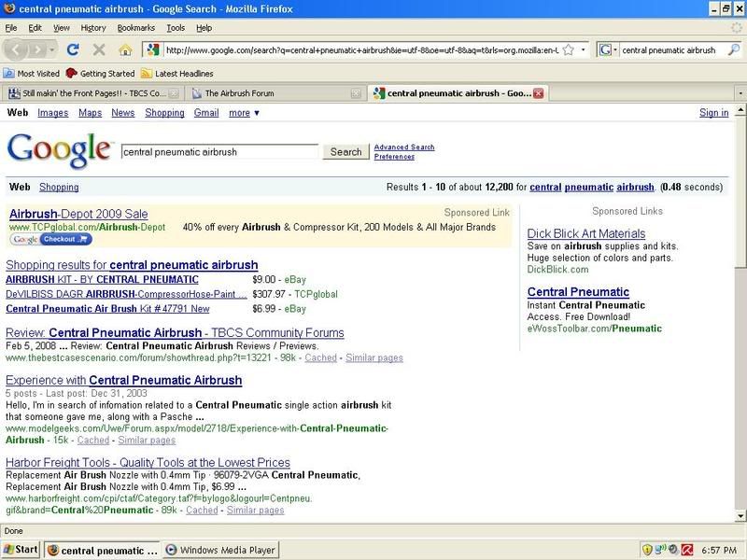Open Google Preferences link

pos(394,157)
